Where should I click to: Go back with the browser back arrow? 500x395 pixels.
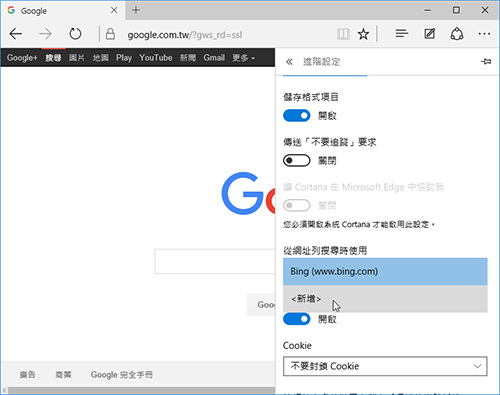coord(16,34)
